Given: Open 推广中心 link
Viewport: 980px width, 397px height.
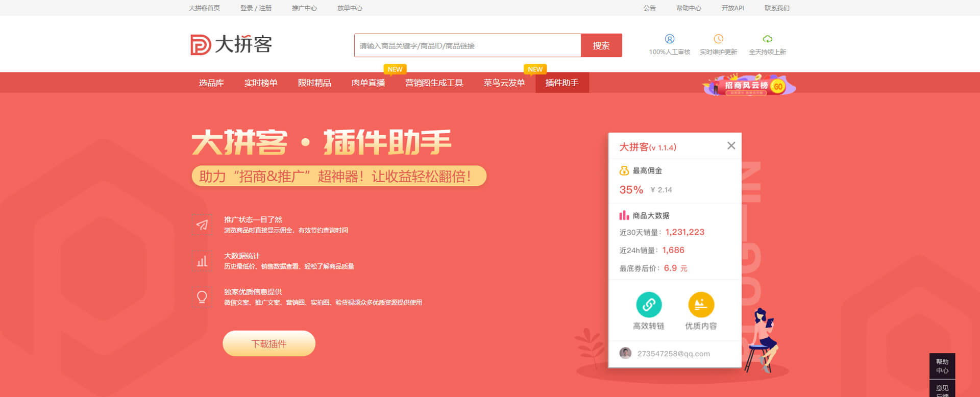Looking at the screenshot, I should (x=304, y=8).
